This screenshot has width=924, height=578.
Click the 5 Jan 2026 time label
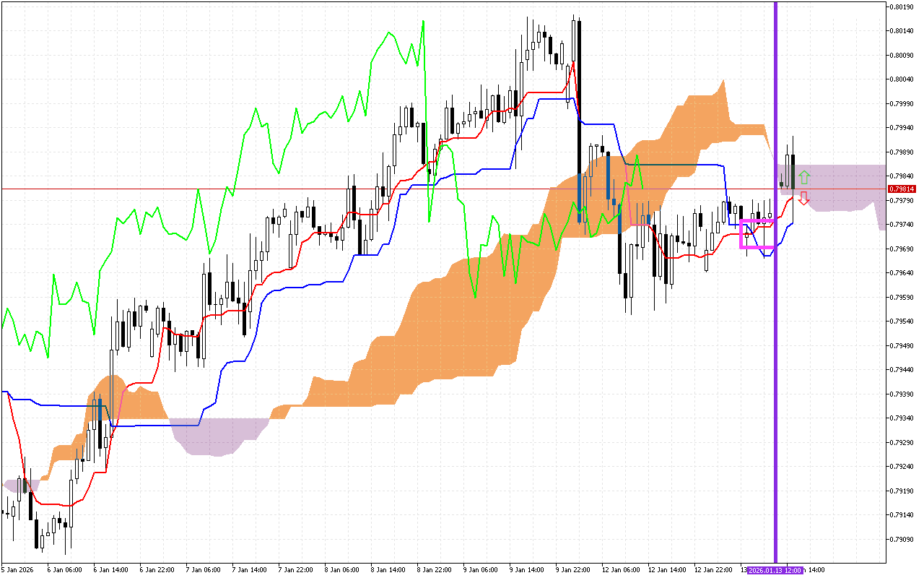tap(18, 570)
